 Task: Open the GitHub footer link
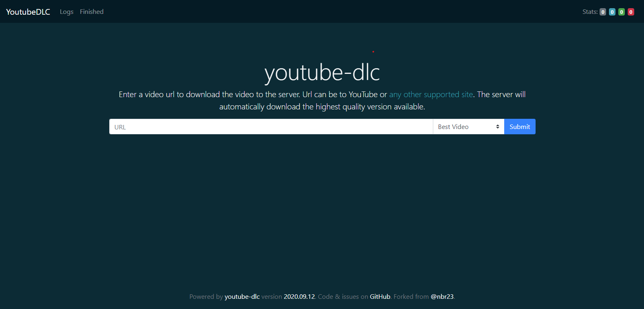[380, 297]
